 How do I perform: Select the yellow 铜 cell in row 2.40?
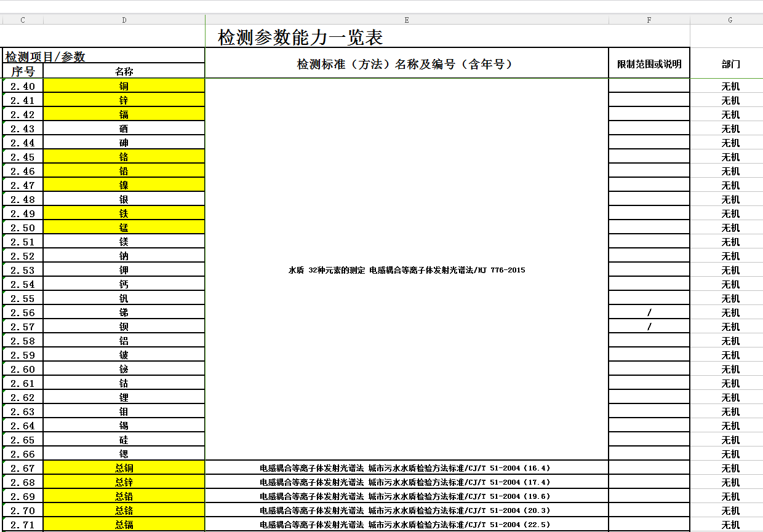pos(124,85)
